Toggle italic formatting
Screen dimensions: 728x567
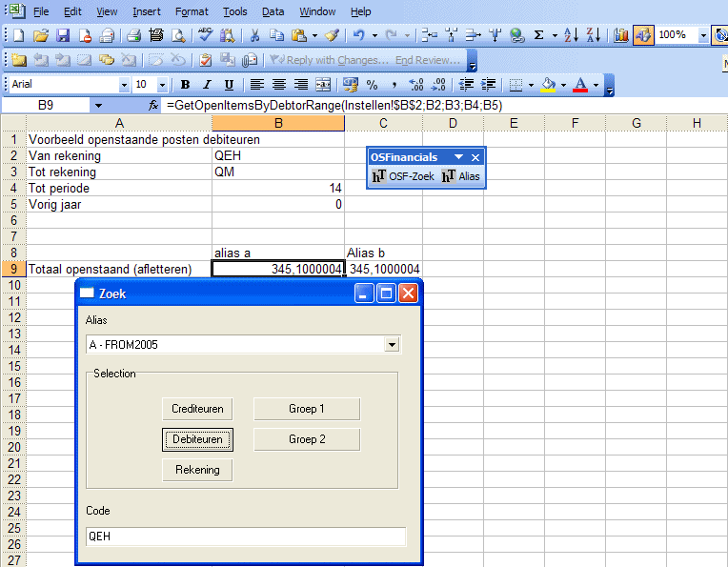point(207,85)
